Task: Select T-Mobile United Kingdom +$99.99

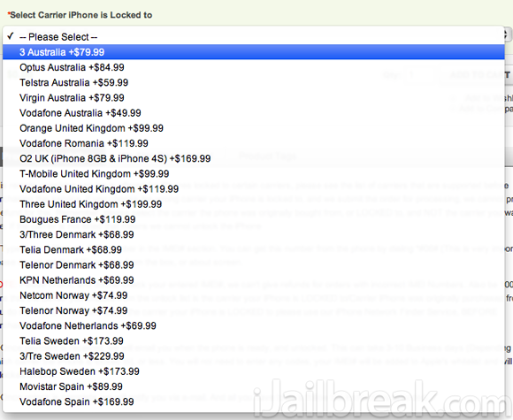Action: click(x=254, y=173)
